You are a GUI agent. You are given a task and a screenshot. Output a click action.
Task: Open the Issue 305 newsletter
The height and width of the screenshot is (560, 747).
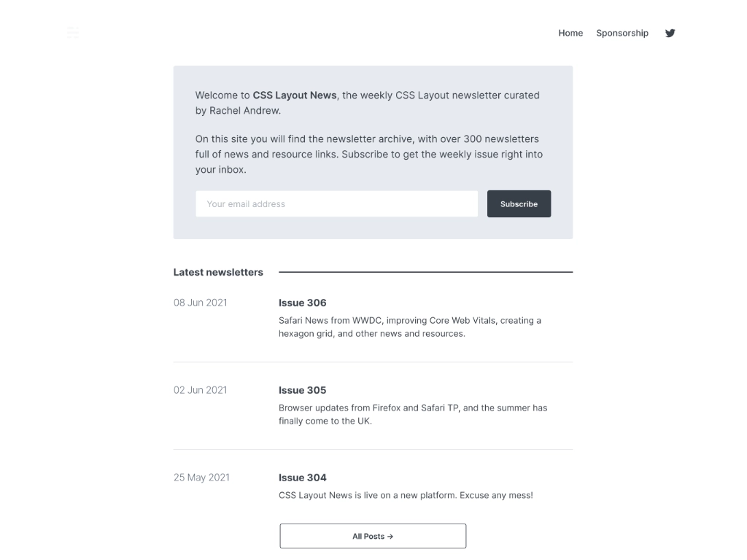tap(303, 390)
